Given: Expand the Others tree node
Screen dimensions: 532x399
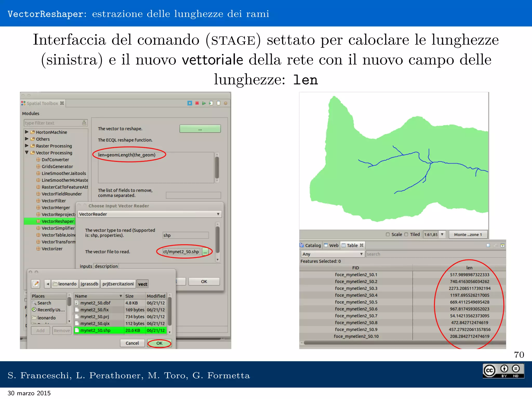Looking at the screenshot, I should click(27, 139).
